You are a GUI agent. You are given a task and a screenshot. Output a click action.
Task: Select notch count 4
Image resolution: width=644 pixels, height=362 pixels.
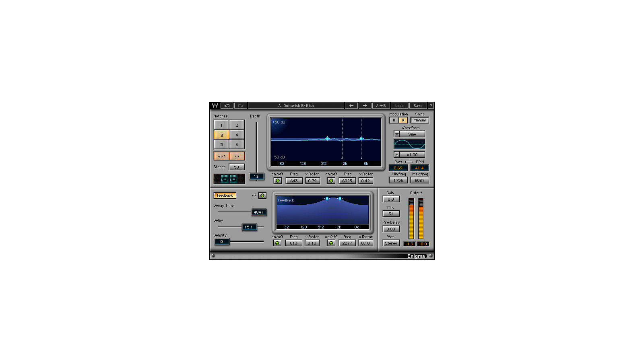click(237, 135)
